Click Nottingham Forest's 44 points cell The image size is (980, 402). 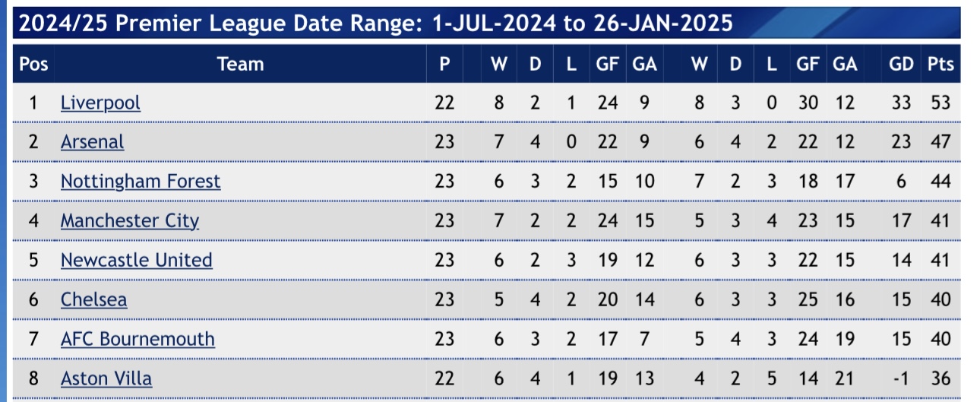click(940, 181)
